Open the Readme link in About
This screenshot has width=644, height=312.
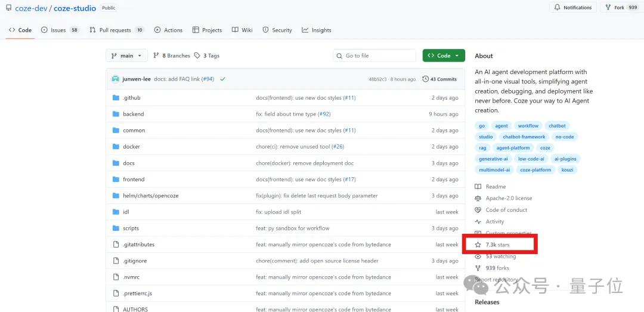496,187
